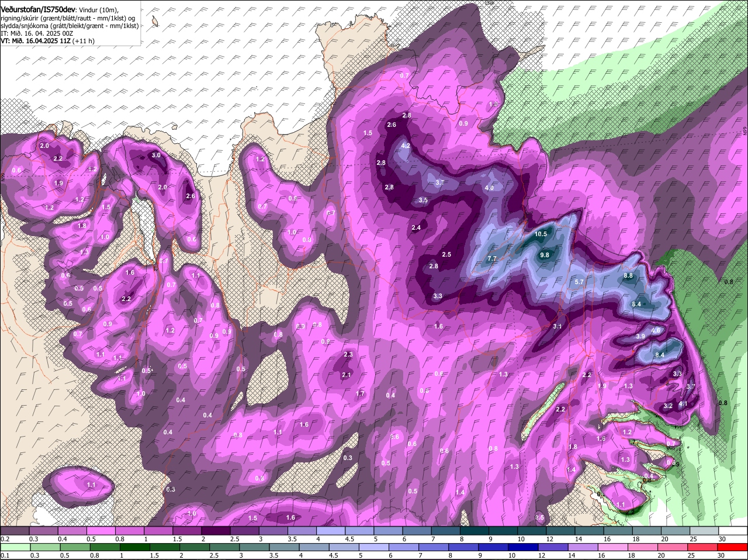
Task: Click the 10.5 precipitation value on the map
Action: 541,234
